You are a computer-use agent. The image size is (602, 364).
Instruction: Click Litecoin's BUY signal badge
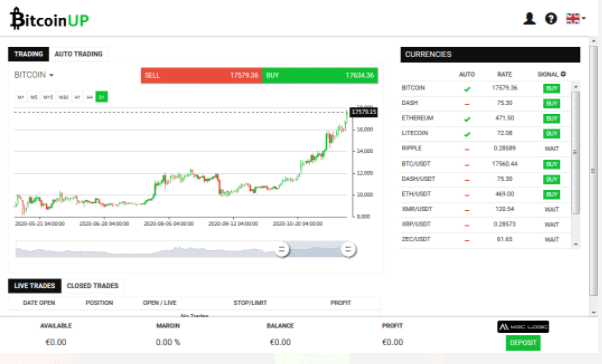pos(551,134)
